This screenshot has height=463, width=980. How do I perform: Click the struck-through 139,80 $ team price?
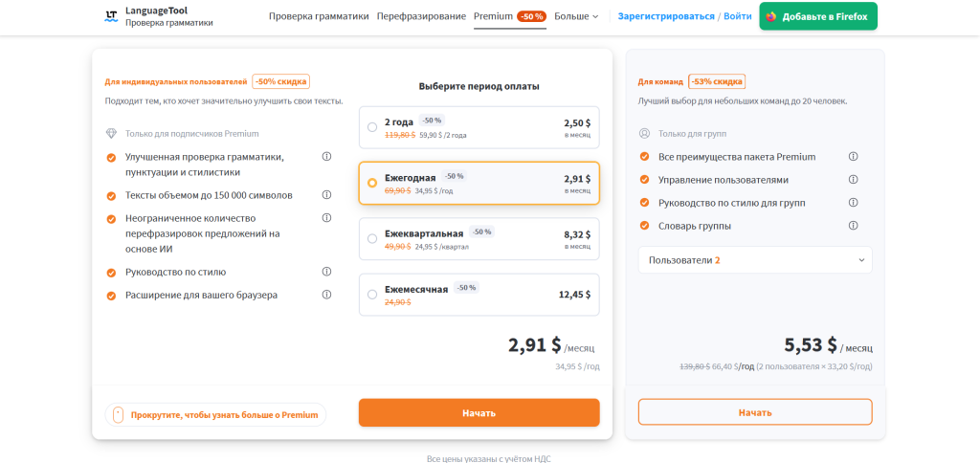pos(695,366)
